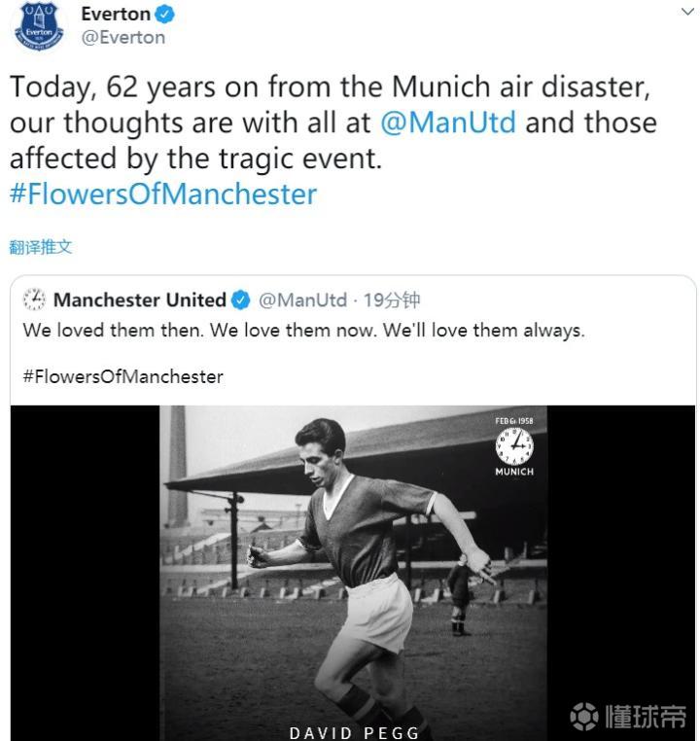
Task: Open the Everton display name profile link
Action: tap(116, 15)
